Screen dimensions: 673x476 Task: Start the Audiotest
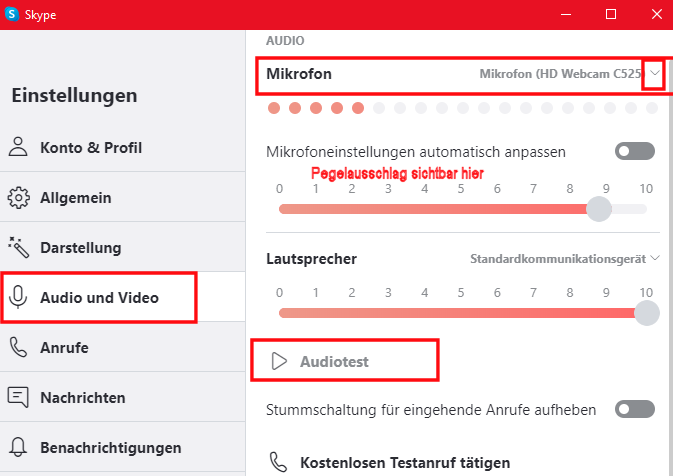pos(320,361)
